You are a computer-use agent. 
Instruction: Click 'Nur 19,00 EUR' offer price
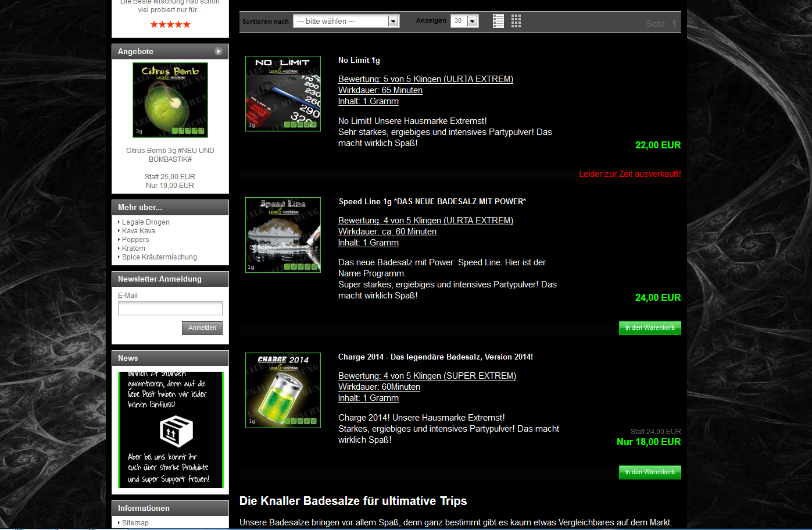point(170,186)
